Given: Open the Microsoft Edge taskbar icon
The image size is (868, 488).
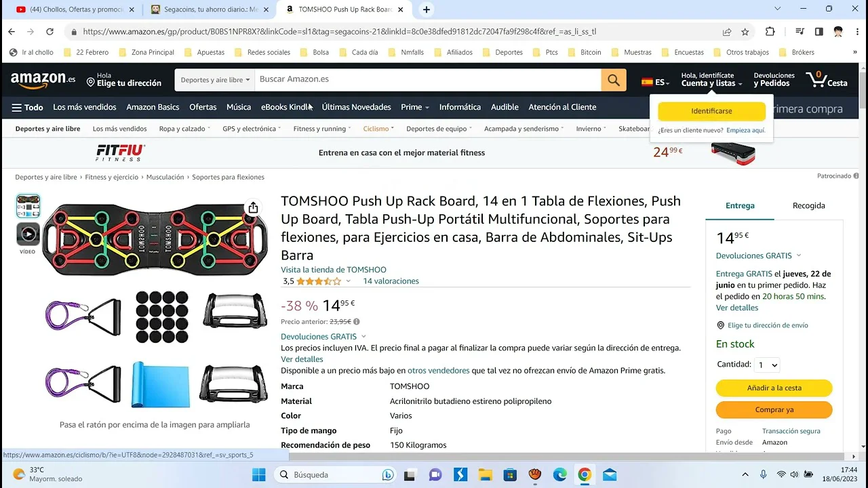Looking at the screenshot, I should pyautogui.click(x=559, y=474).
